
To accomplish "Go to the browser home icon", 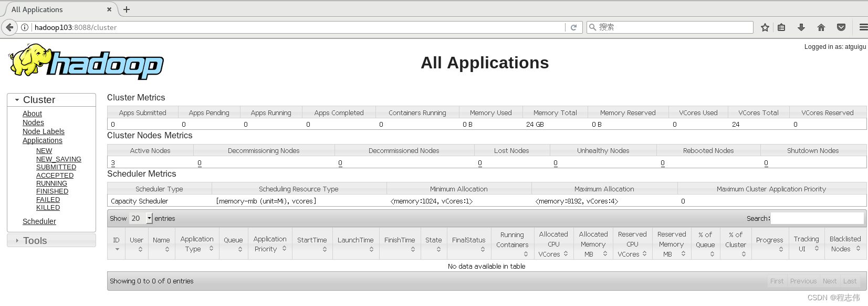I will pyautogui.click(x=821, y=27).
